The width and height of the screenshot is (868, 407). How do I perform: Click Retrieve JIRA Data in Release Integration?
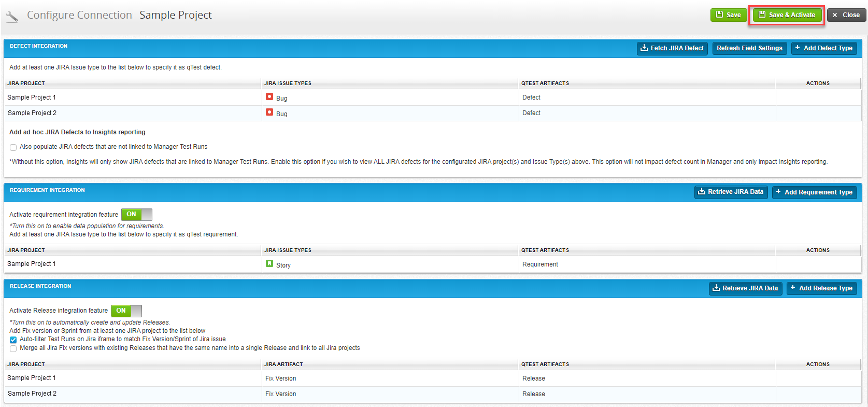745,288
